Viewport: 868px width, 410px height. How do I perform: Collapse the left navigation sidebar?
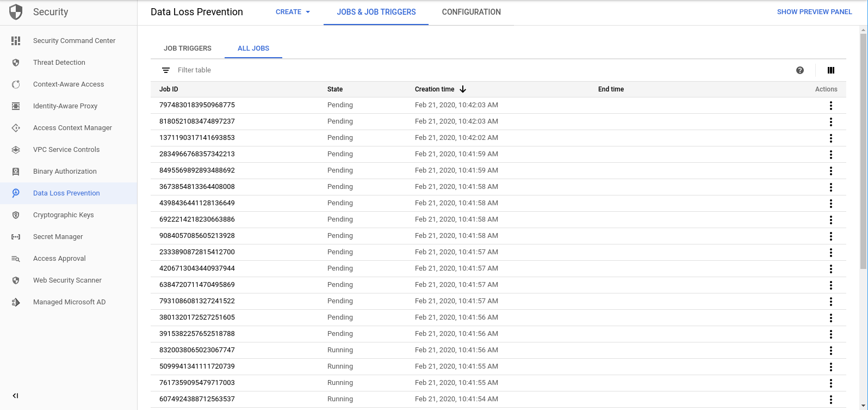[x=15, y=396]
